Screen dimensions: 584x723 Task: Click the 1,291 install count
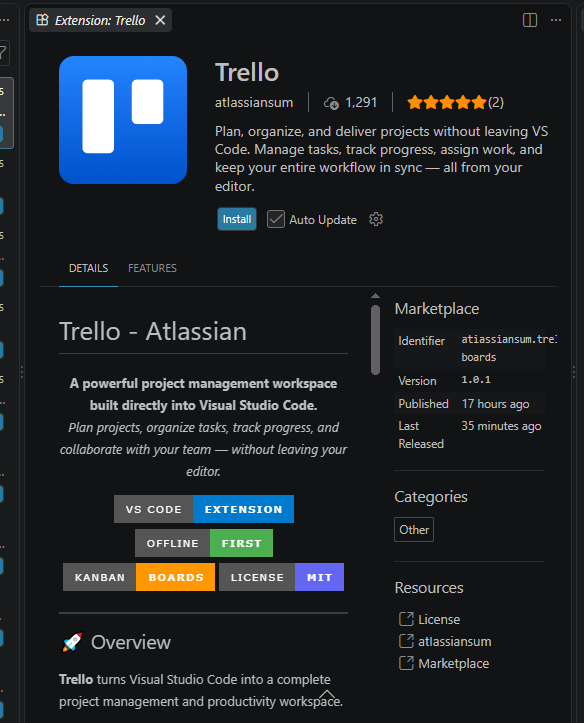point(361,102)
